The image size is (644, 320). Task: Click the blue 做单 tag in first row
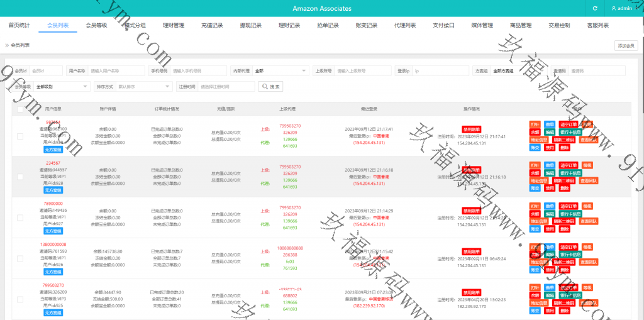[550, 124]
